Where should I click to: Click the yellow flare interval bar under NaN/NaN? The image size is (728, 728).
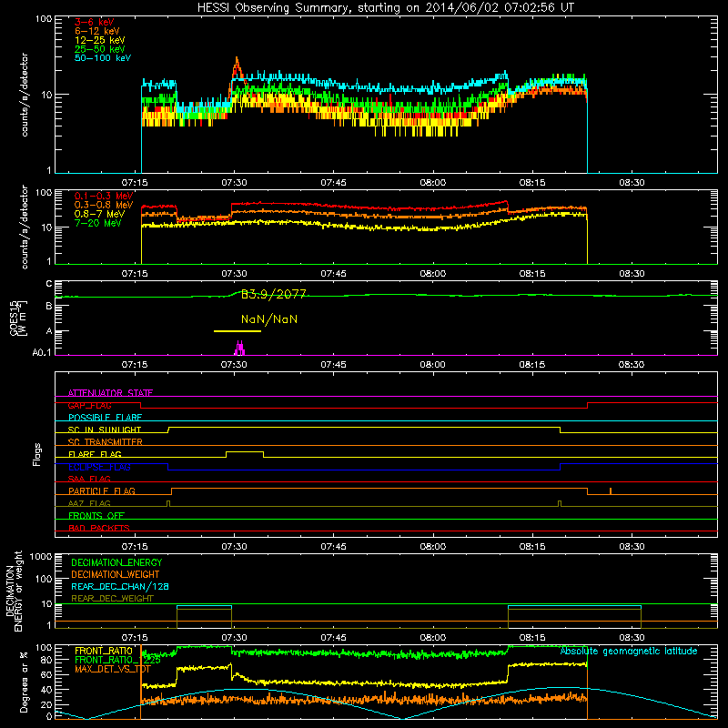click(x=238, y=331)
